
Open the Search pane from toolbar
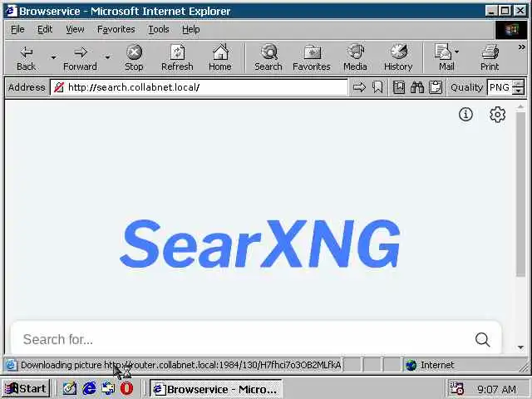tap(268, 58)
